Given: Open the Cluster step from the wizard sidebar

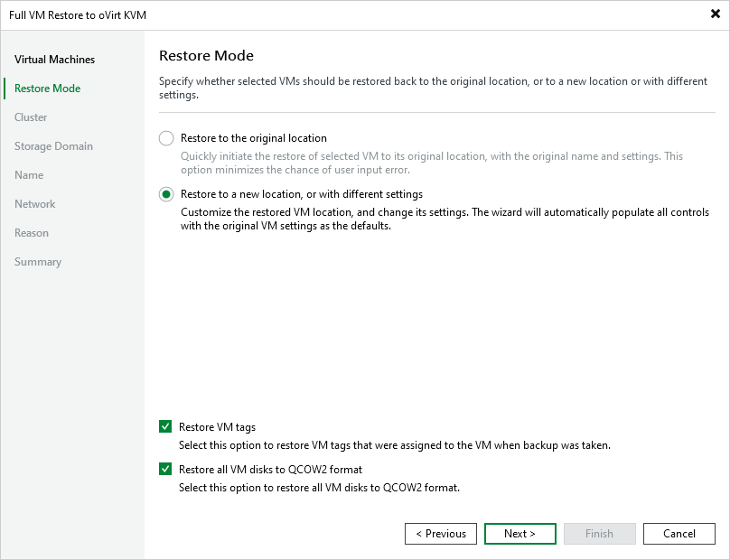Looking at the screenshot, I should (x=31, y=117).
